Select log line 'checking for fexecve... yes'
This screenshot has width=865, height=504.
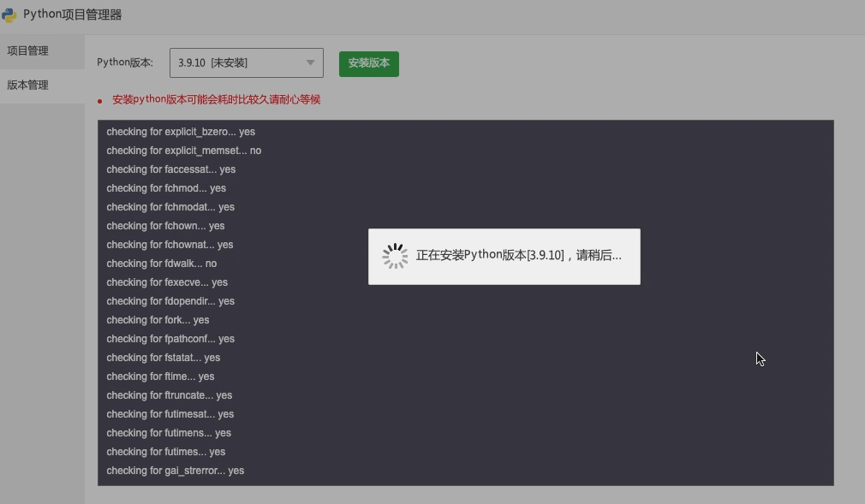(x=167, y=282)
